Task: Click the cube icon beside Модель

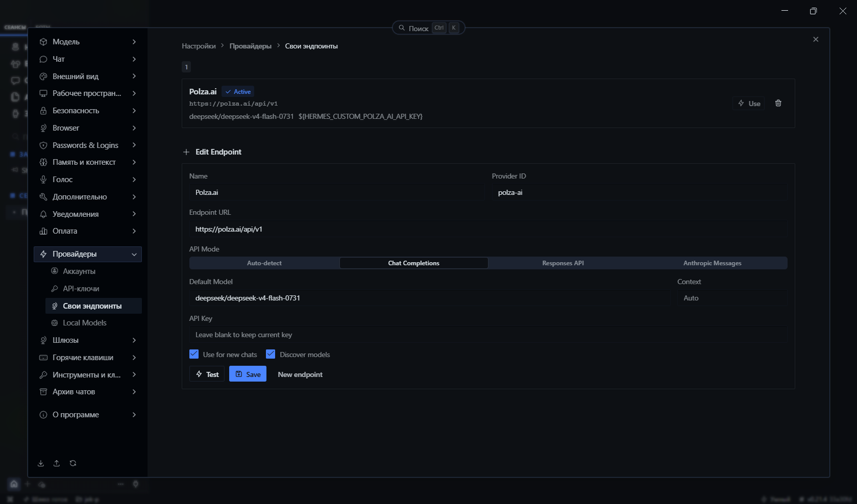Action: [43, 42]
